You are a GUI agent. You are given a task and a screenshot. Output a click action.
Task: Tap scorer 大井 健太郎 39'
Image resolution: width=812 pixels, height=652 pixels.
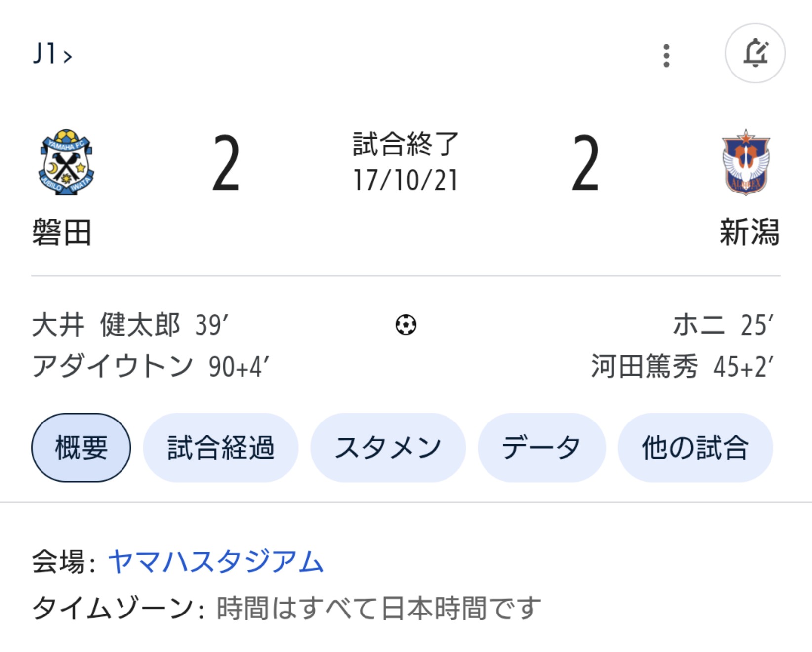[130, 325]
